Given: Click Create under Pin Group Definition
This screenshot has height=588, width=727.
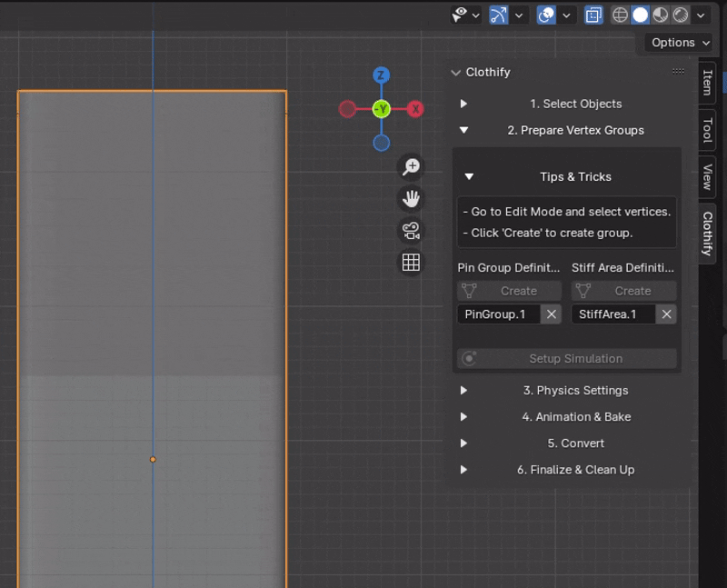Looking at the screenshot, I should point(510,291).
